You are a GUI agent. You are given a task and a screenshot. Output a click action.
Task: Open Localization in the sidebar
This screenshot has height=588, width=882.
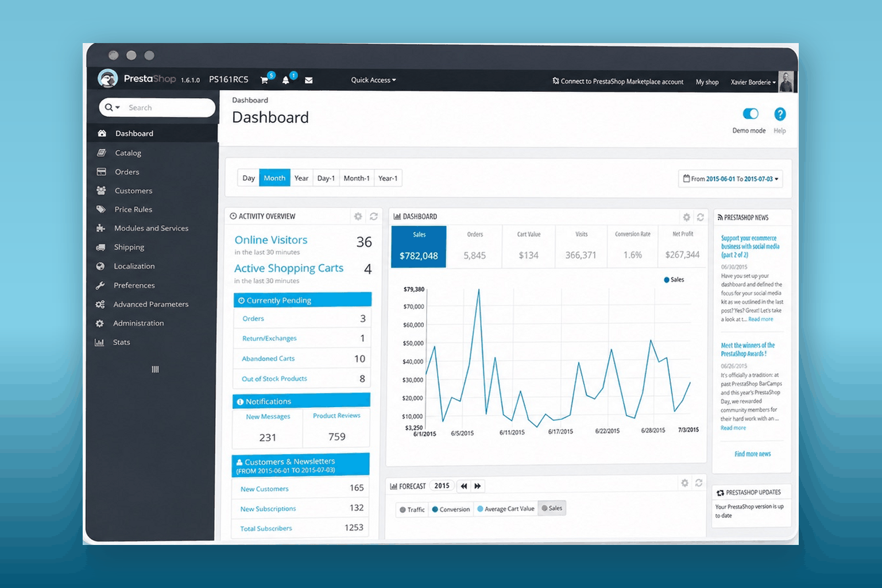pyautogui.click(x=152, y=266)
